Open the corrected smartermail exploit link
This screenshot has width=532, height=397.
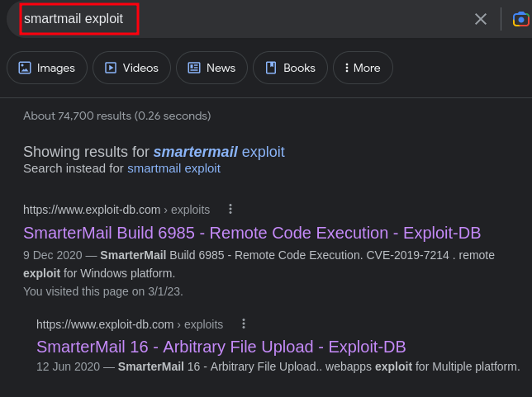219,152
